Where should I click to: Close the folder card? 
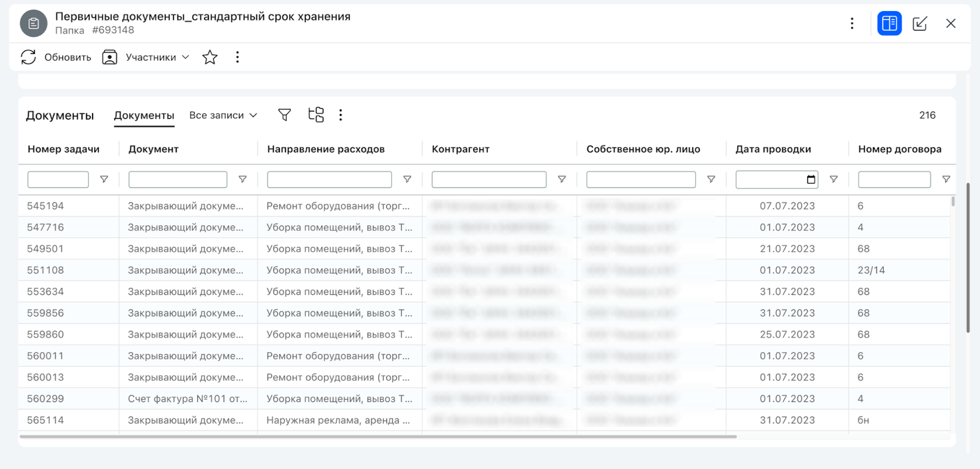click(951, 23)
